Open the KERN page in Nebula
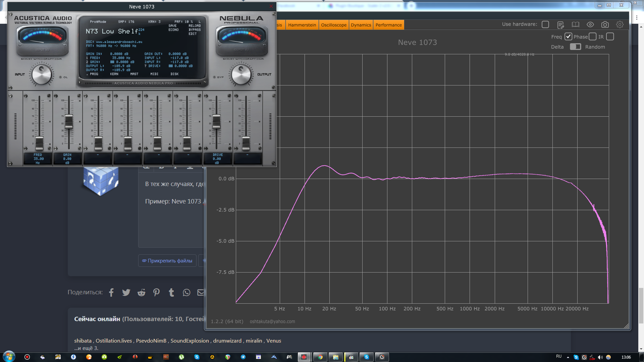Image resolution: width=644 pixels, height=362 pixels. 114,74
